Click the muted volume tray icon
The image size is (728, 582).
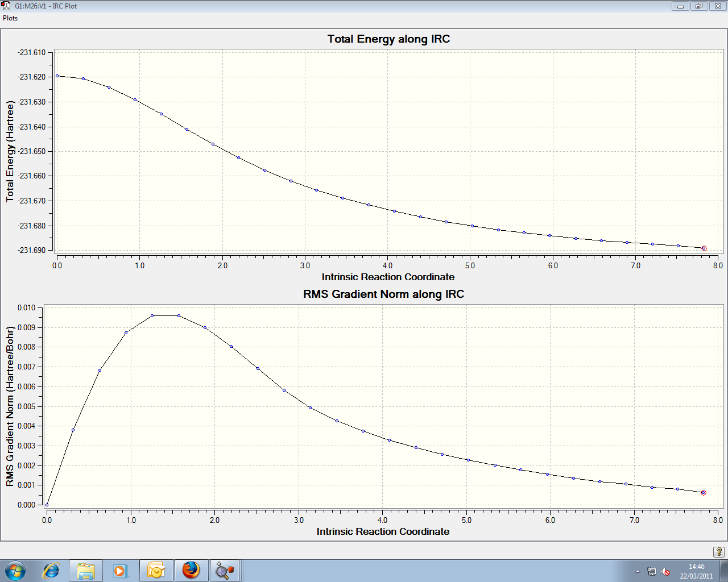[x=665, y=571]
